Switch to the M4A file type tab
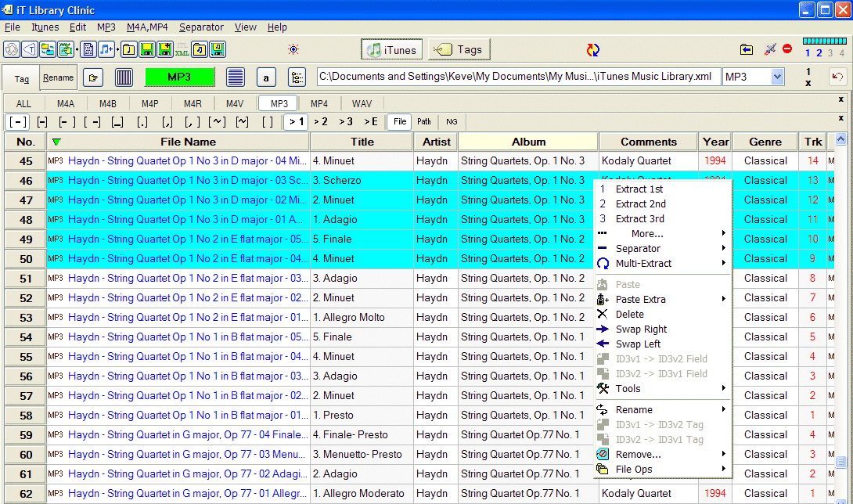The image size is (853, 504). [66, 104]
